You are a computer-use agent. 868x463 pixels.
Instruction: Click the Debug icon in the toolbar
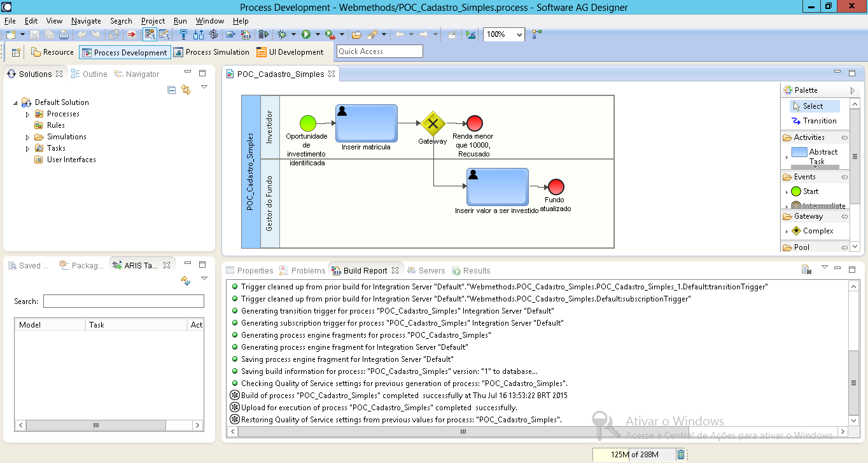point(282,34)
